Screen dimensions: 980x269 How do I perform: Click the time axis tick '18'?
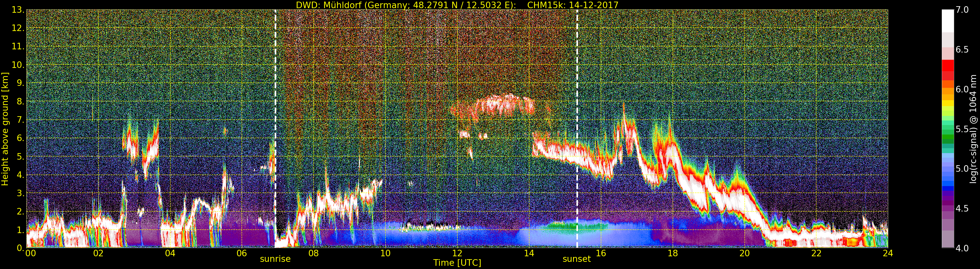(x=673, y=253)
